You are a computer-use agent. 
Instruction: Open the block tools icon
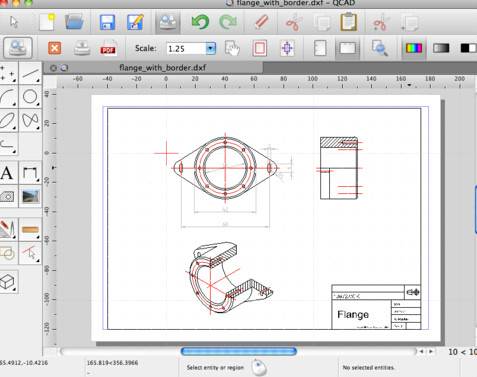(7, 253)
